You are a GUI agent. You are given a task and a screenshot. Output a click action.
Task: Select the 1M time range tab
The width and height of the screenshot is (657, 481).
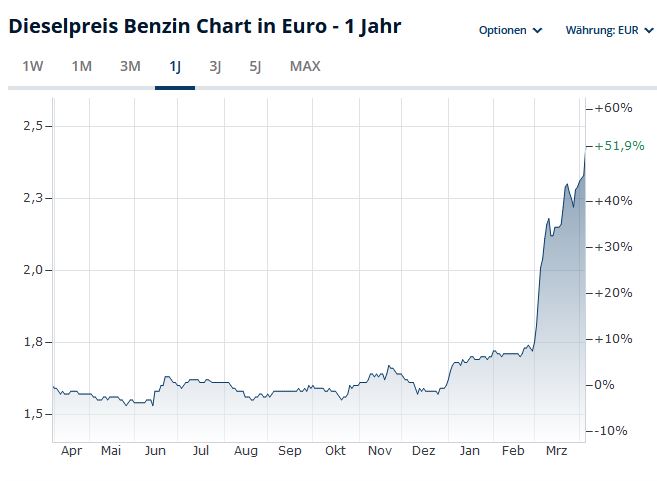coord(82,67)
